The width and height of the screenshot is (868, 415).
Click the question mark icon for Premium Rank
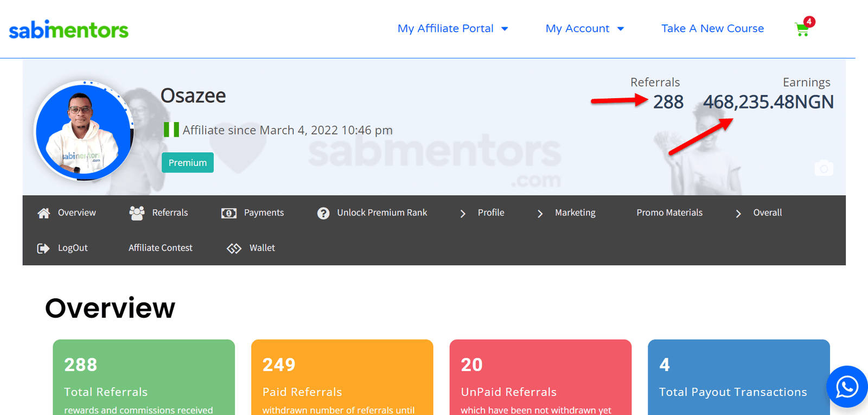coord(323,213)
